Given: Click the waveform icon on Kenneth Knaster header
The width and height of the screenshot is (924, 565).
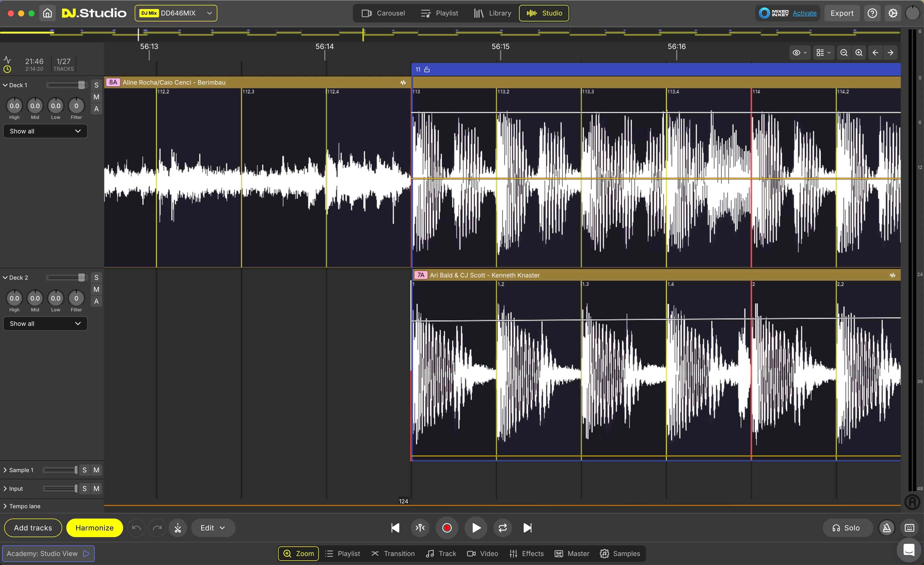Looking at the screenshot, I should click(893, 275).
